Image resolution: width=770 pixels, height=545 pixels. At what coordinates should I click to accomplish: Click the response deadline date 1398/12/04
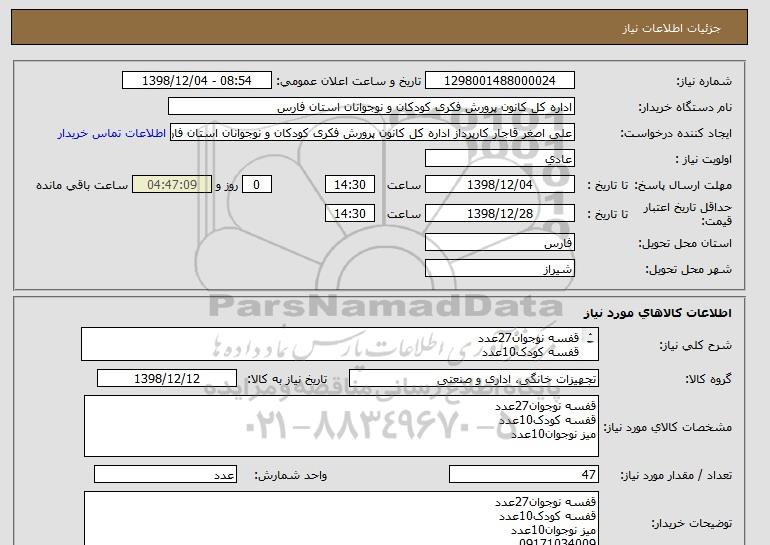coord(499,185)
